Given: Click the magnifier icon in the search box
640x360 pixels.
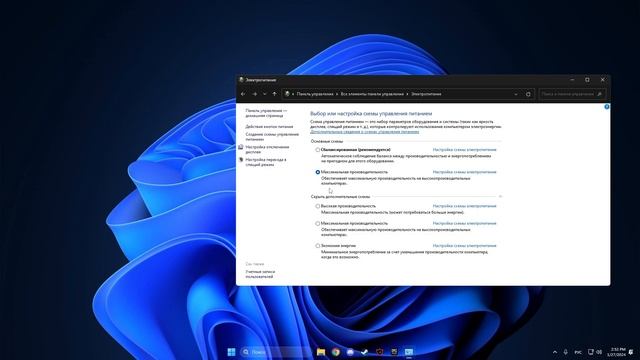Looking at the screenshot, I should [600, 94].
